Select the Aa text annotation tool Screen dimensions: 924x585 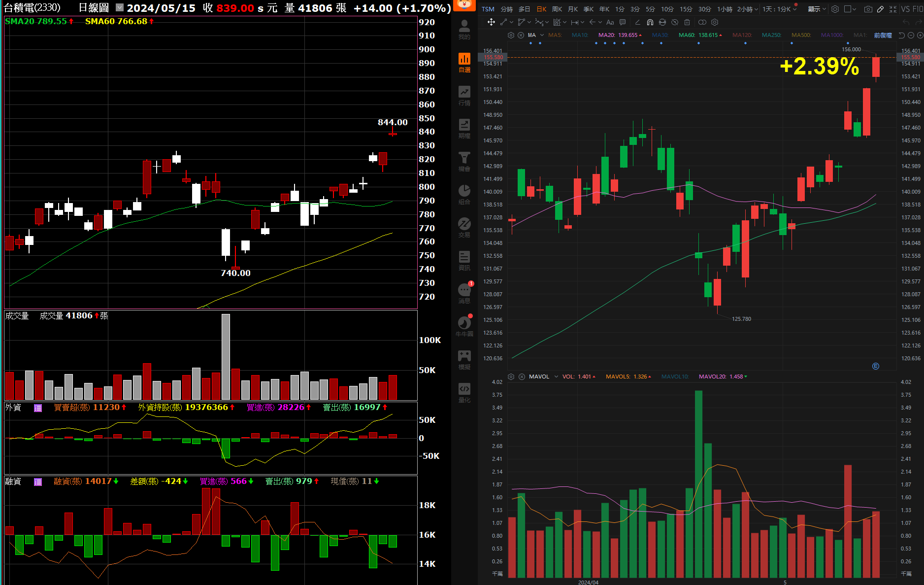[610, 22]
